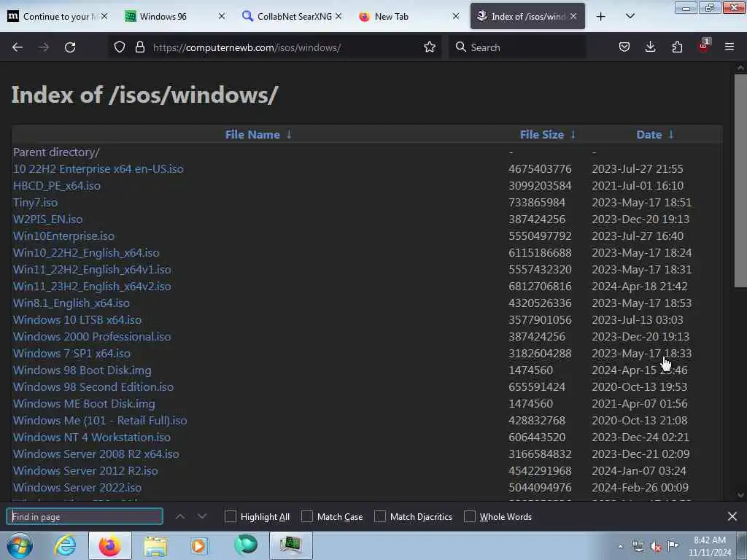Download Windows NT 4 Workstation.iso

pos(91,437)
